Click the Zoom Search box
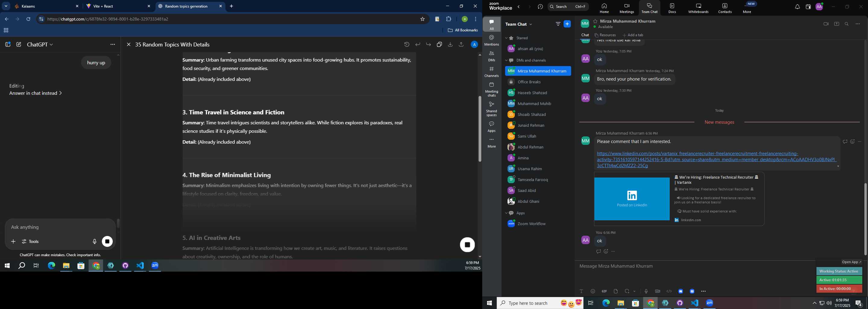This screenshot has height=309, width=868. pyautogui.click(x=568, y=7)
